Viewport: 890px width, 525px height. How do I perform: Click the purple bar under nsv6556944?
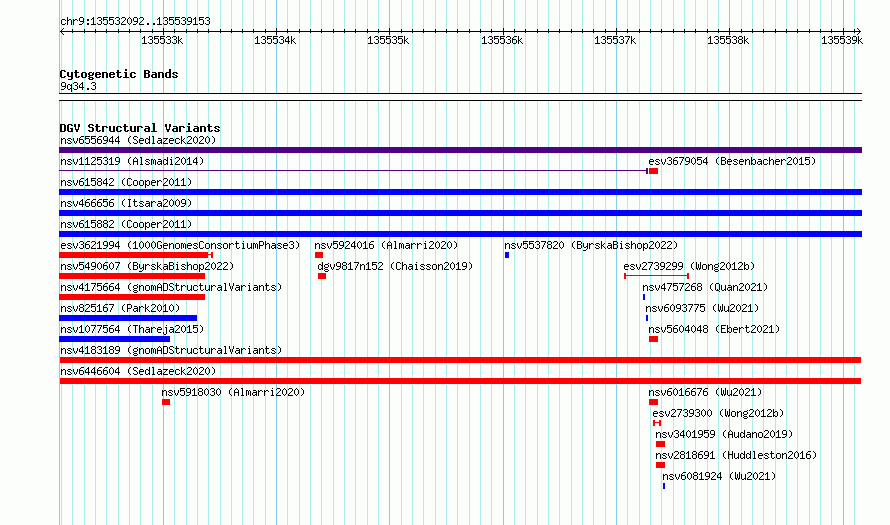point(460,150)
